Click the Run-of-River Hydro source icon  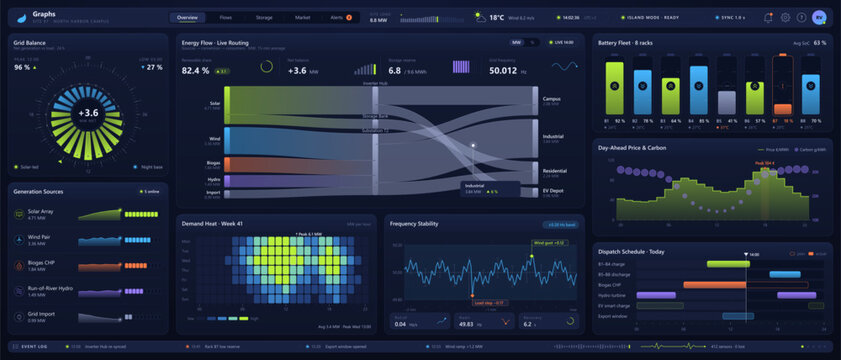[x=19, y=291]
